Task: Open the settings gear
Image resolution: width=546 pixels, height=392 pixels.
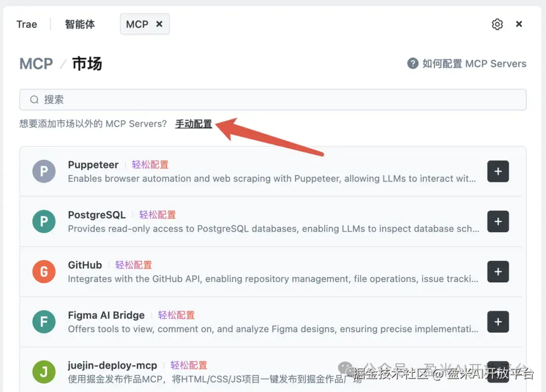Action: coord(497,24)
